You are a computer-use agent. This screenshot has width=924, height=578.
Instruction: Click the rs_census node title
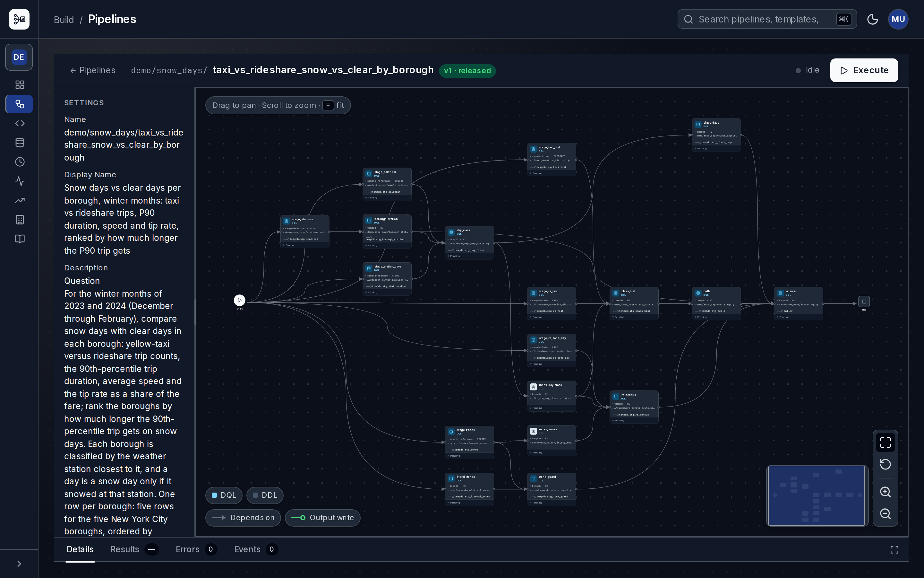tap(629, 395)
